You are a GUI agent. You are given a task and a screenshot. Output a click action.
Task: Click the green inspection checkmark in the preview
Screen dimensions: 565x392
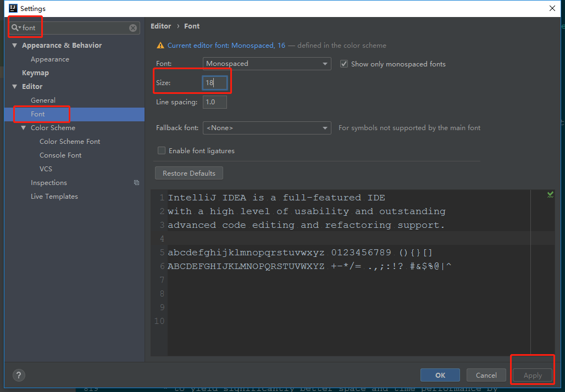click(550, 195)
